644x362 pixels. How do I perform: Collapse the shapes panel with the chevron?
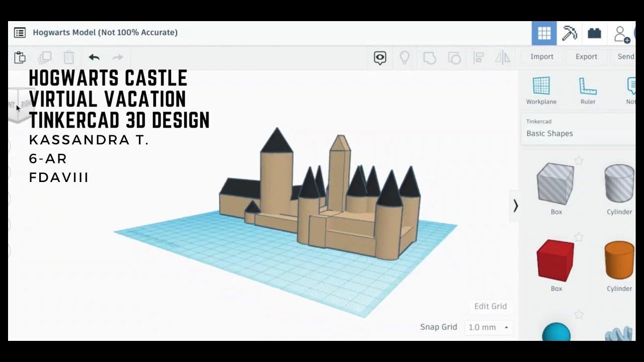[515, 206]
